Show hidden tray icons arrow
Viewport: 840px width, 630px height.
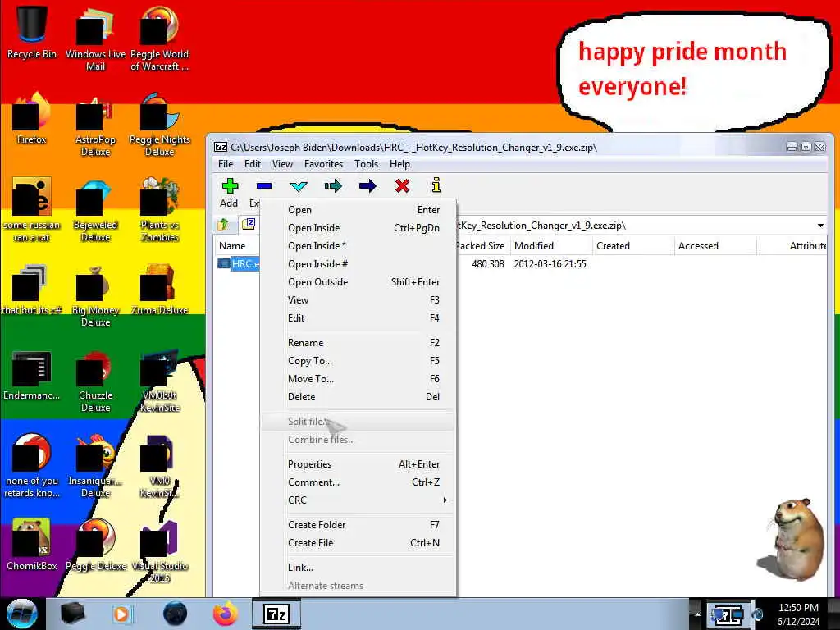pos(696,614)
